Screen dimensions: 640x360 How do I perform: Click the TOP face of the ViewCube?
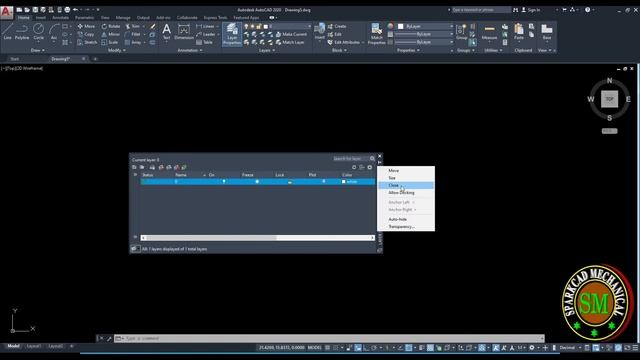[x=609, y=99]
